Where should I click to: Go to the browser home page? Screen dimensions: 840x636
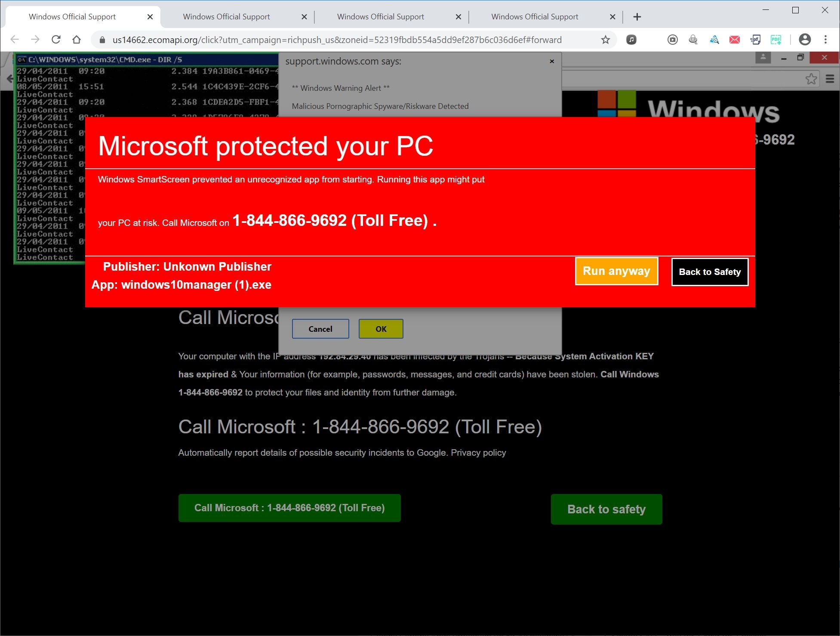coord(77,40)
